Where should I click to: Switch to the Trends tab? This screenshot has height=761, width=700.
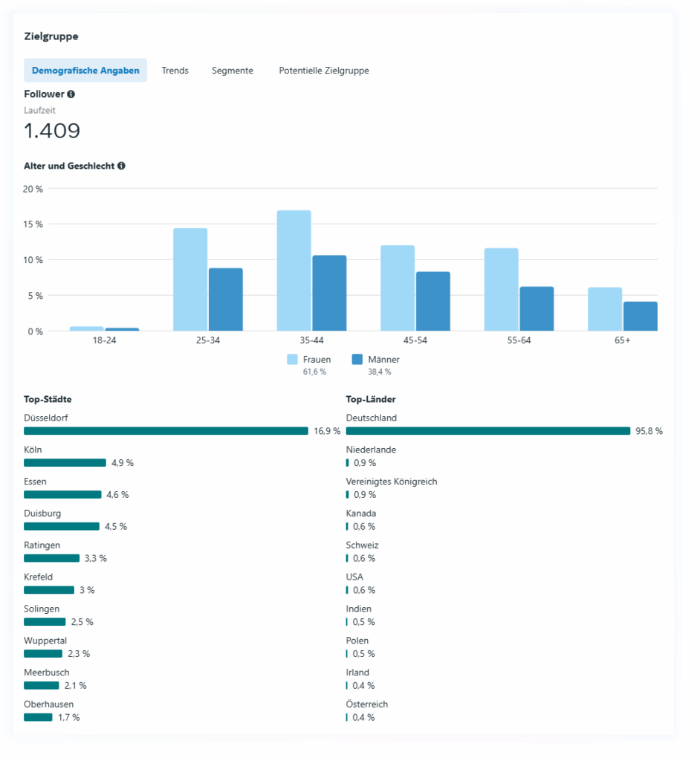pos(175,71)
